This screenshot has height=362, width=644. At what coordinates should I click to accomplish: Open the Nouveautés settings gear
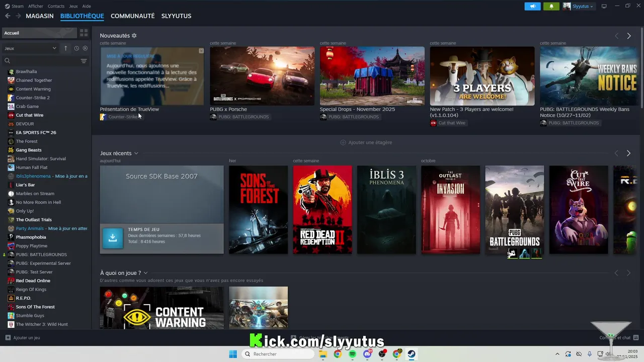pyautogui.click(x=134, y=36)
